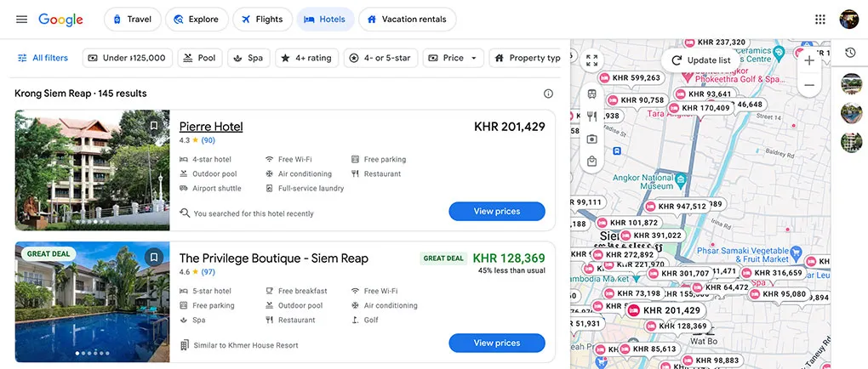Open the Pierre Hotel title link
The image size is (868, 369).
click(211, 127)
